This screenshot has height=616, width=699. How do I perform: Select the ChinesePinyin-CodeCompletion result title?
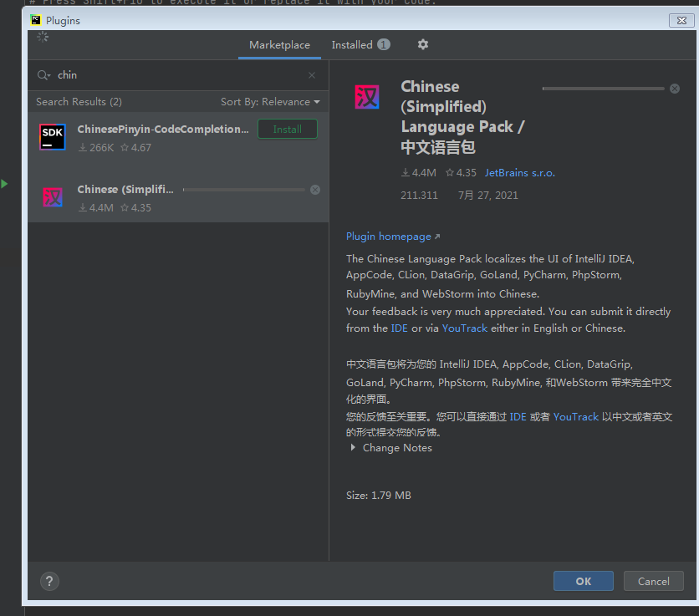pyautogui.click(x=163, y=130)
